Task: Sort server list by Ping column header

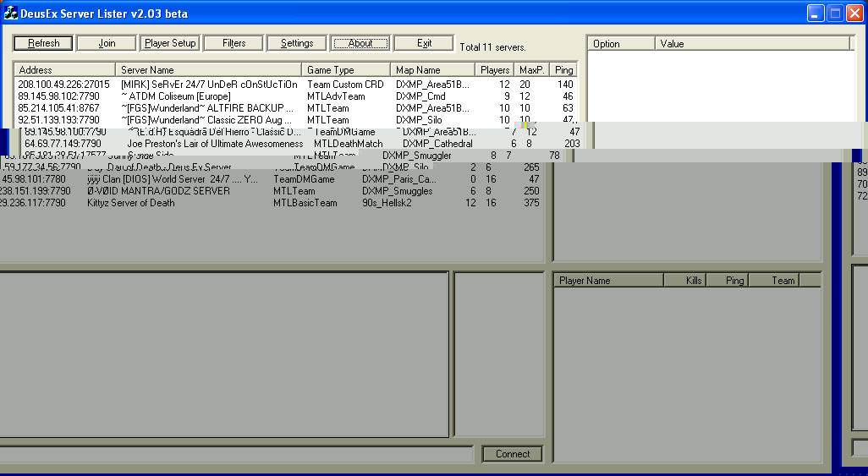Action: pos(564,69)
